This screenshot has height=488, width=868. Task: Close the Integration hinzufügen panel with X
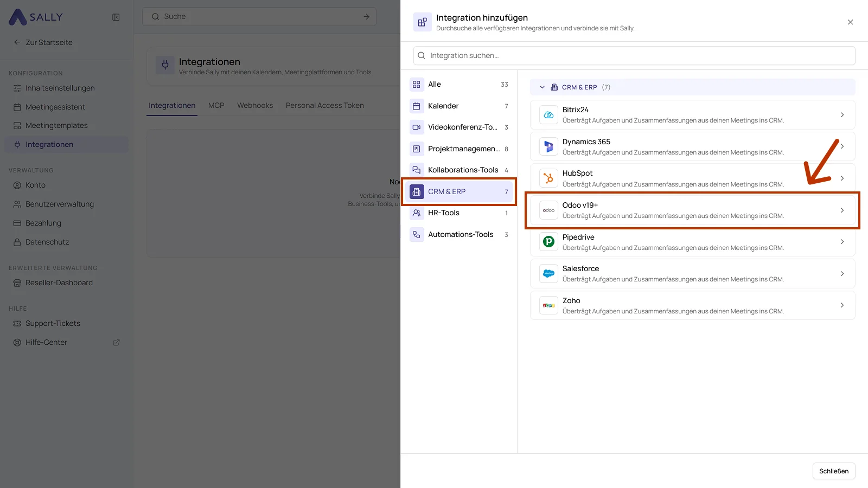(x=850, y=22)
